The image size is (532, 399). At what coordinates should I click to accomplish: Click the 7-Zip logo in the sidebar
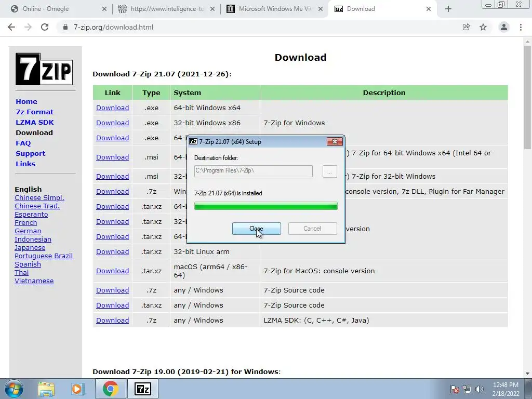(x=44, y=69)
